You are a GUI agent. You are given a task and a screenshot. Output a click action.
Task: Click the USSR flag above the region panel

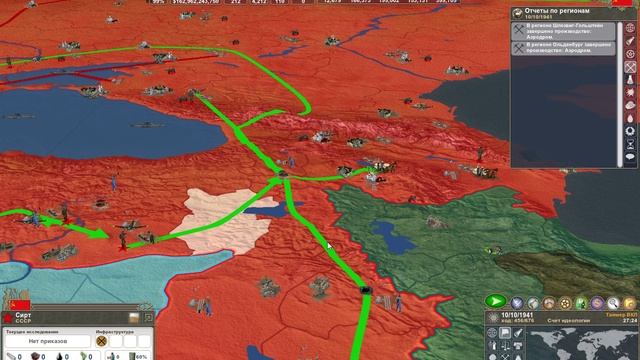(x=20, y=304)
